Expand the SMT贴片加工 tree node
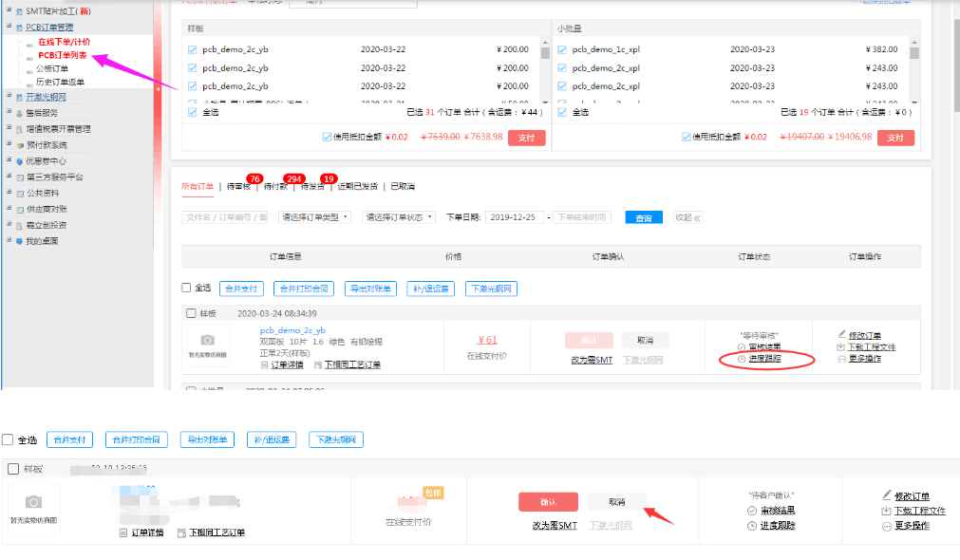The image size is (960, 560). tap(8, 10)
